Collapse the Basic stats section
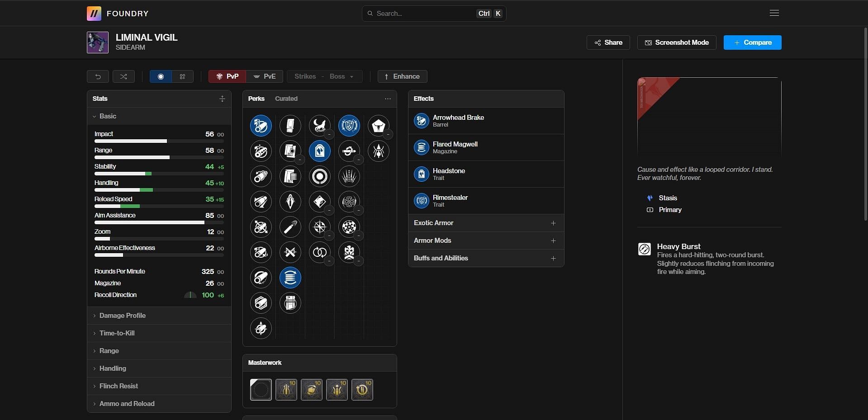The image size is (868, 420). click(x=159, y=116)
